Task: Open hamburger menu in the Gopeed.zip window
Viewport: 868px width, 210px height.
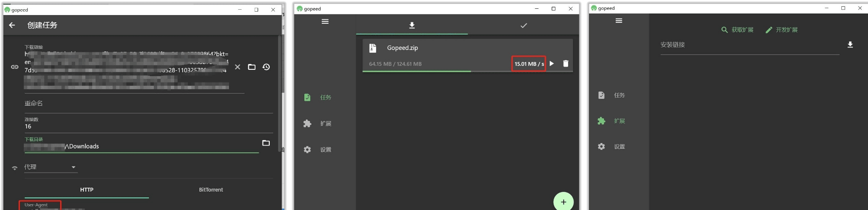Action: click(325, 21)
